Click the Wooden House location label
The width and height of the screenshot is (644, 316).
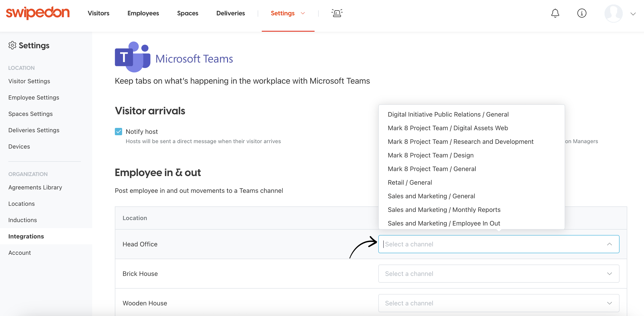click(x=145, y=303)
